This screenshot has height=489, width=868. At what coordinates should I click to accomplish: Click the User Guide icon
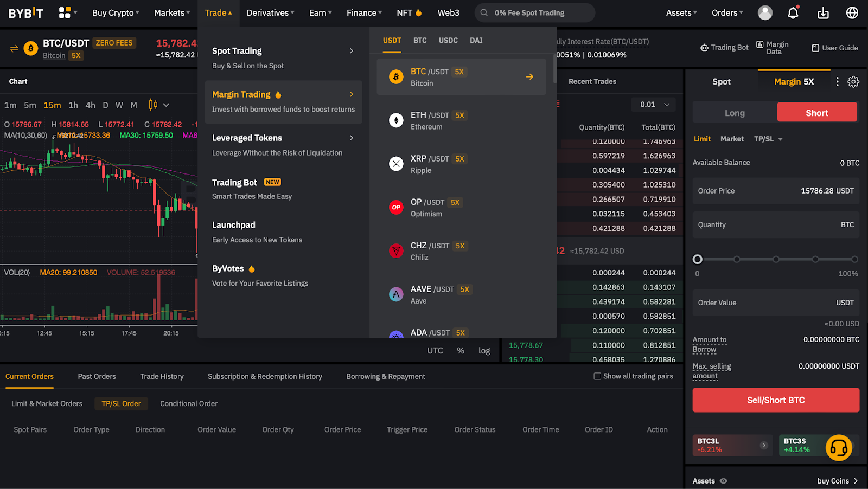815,48
